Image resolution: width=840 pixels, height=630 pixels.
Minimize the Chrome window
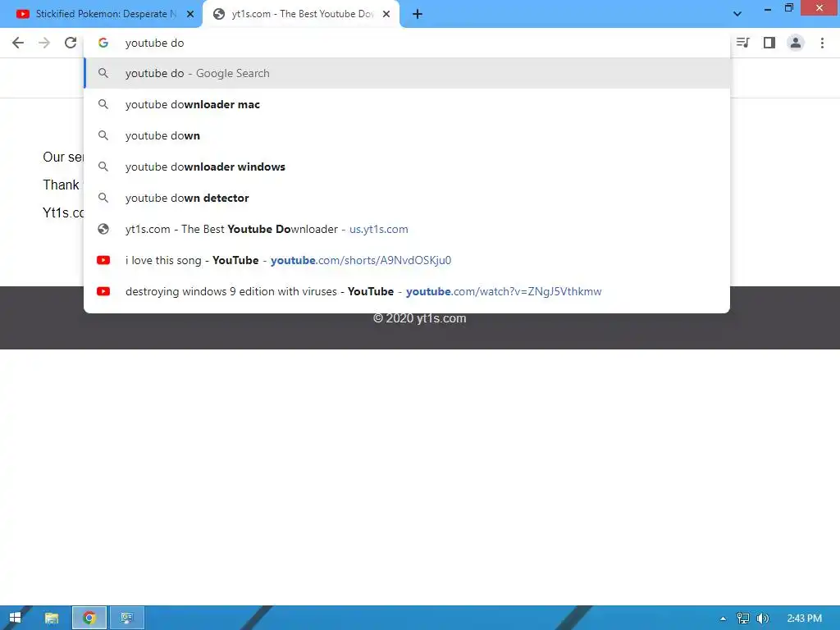[768, 8]
